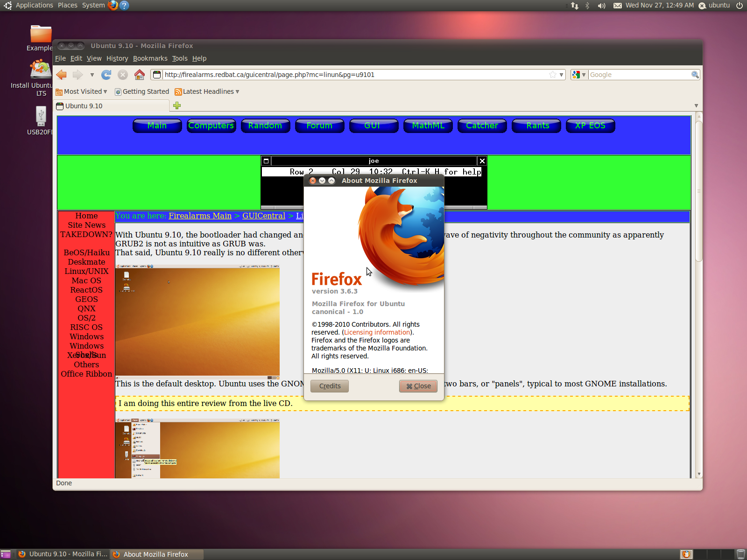Click the stop loading button
This screenshot has width=747, height=560.
pyautogui.click(x=123, y=75)
